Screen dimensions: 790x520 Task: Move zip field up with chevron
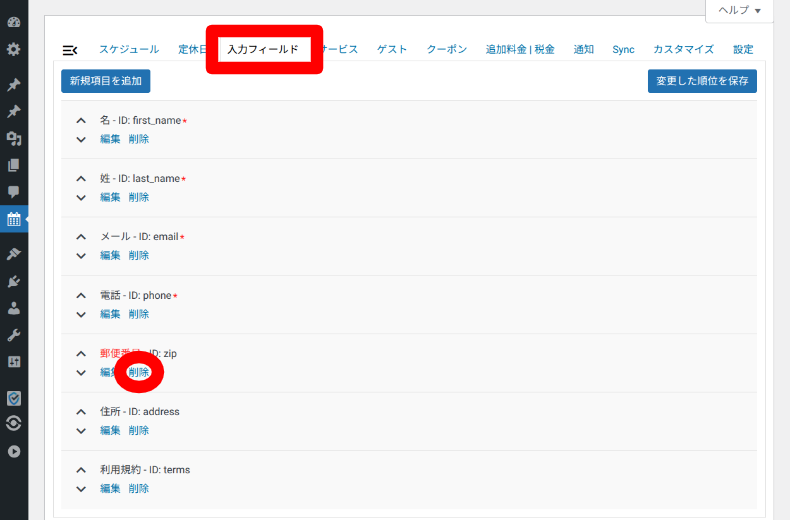(81, 354)
